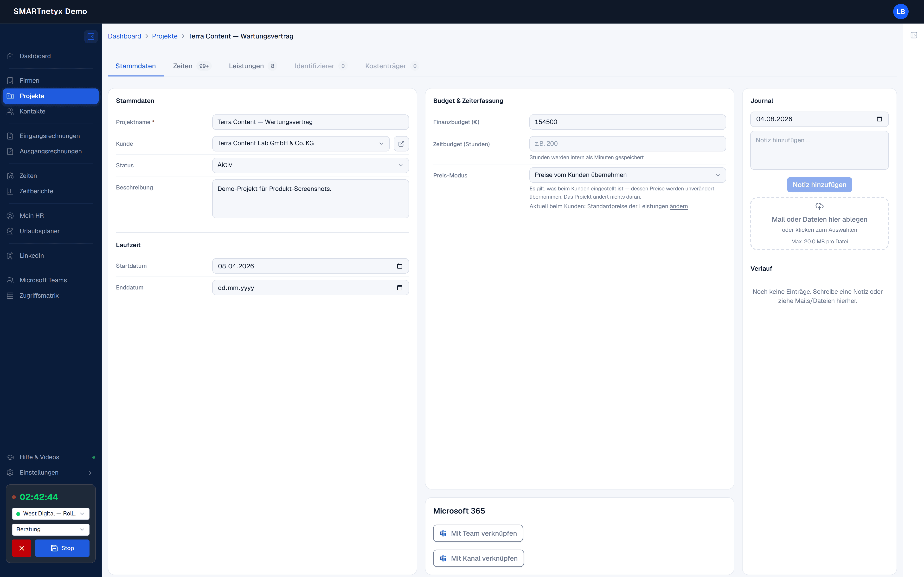
Task: Expand the Preis-Modus dropdown
Action: coord(627,175)
